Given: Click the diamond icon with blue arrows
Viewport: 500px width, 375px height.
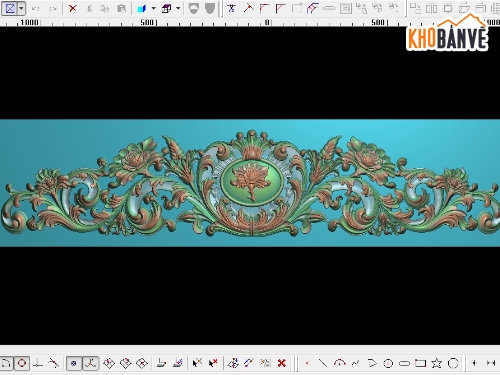Looking at the screenshot, I should pyautogui.click(x=233, y=363).
